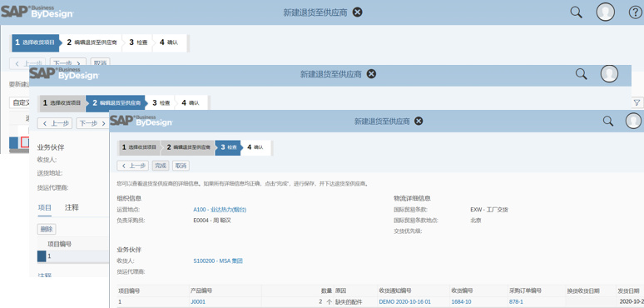
Task: Go to step 4 确认 in rearmost window
Action: coord(169,42)
